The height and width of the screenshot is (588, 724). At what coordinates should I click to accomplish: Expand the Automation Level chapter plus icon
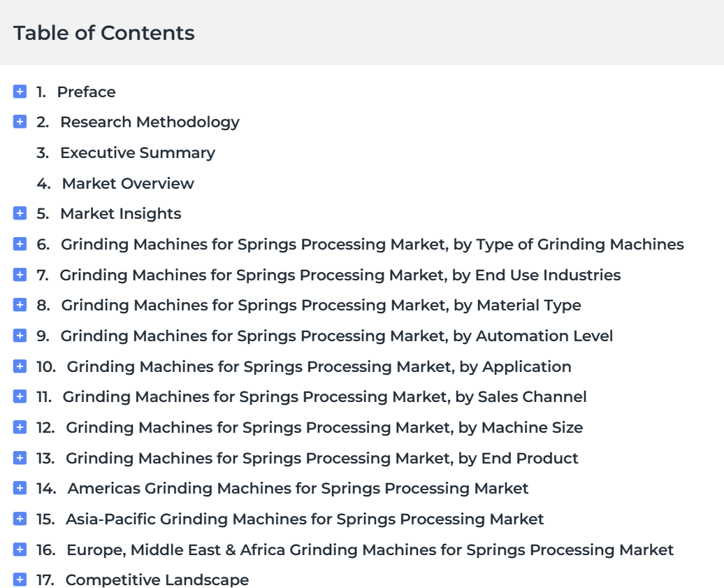(20, 336)
